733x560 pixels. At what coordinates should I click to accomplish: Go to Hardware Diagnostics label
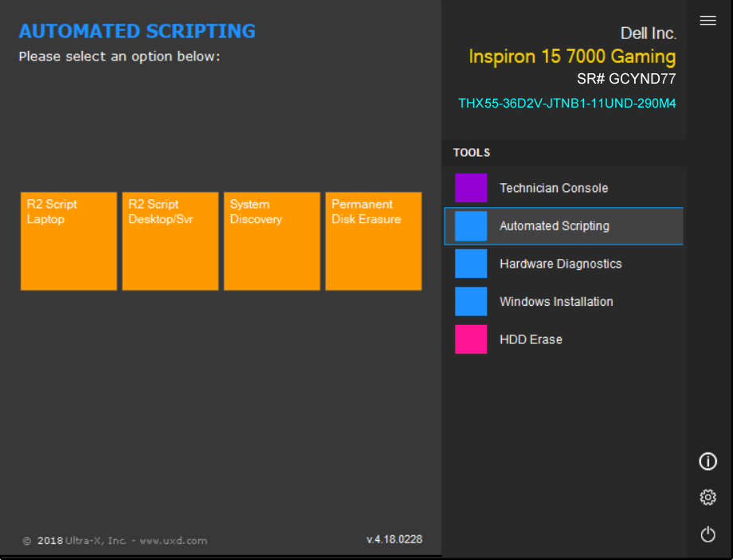pos(560,264)
